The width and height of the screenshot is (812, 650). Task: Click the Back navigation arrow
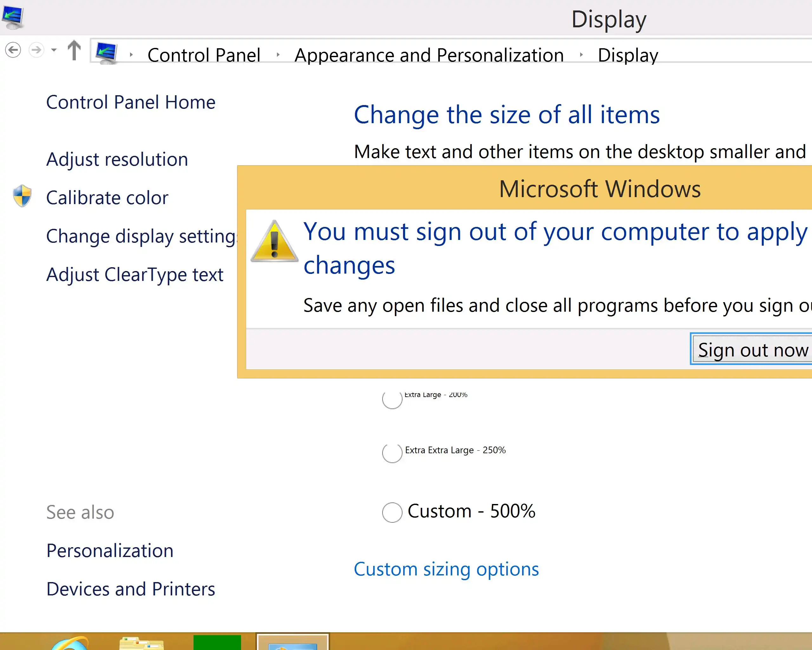point(13,50)
